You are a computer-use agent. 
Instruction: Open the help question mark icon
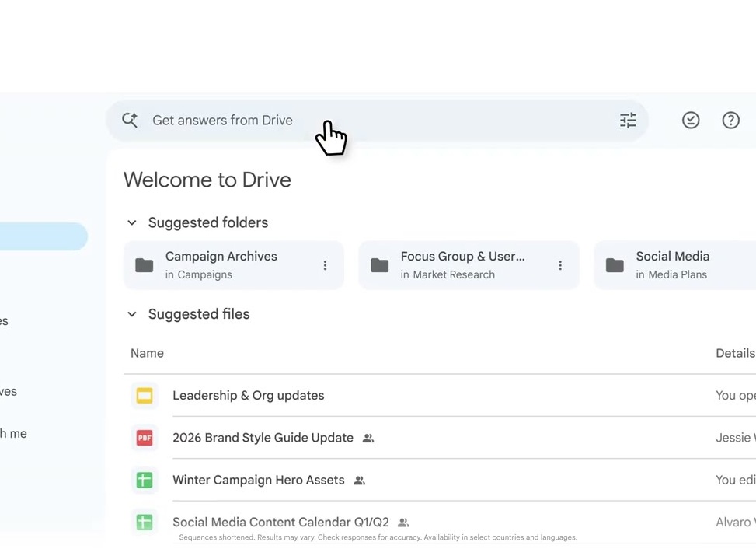(x=730, y=120)
